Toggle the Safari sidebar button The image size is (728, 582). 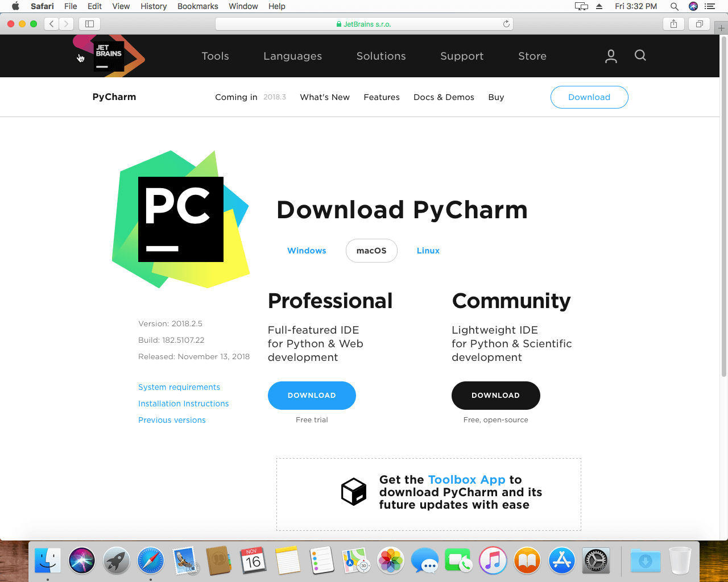[89, 24]
